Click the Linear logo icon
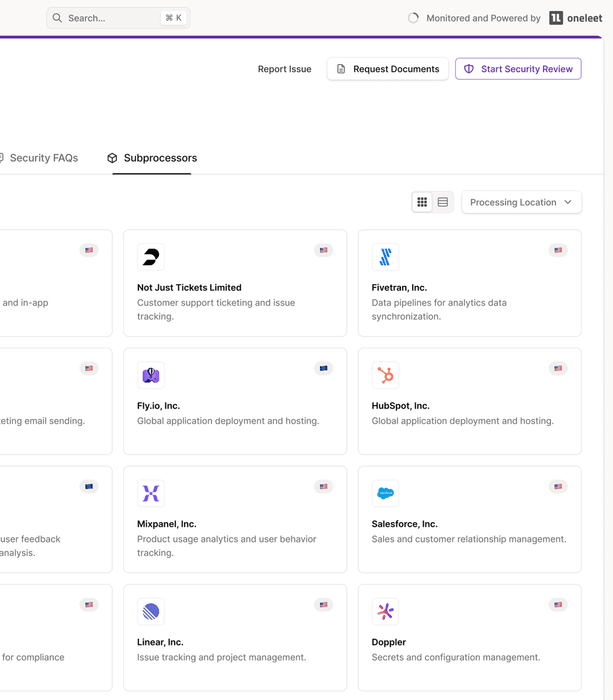 (150, 612)
